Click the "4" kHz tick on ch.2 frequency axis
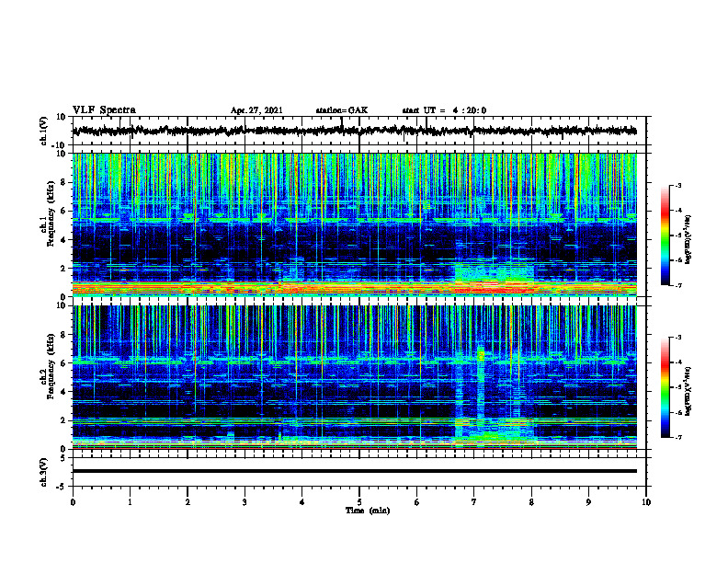 tap(63, 392)
